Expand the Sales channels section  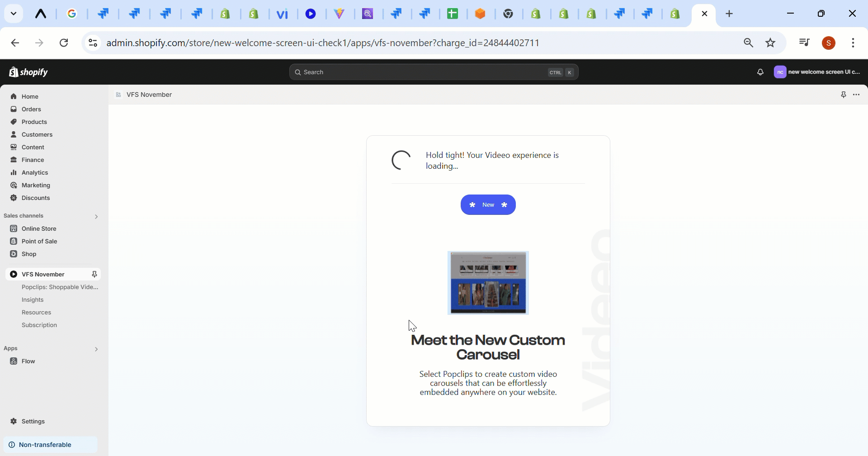[96, 217]
